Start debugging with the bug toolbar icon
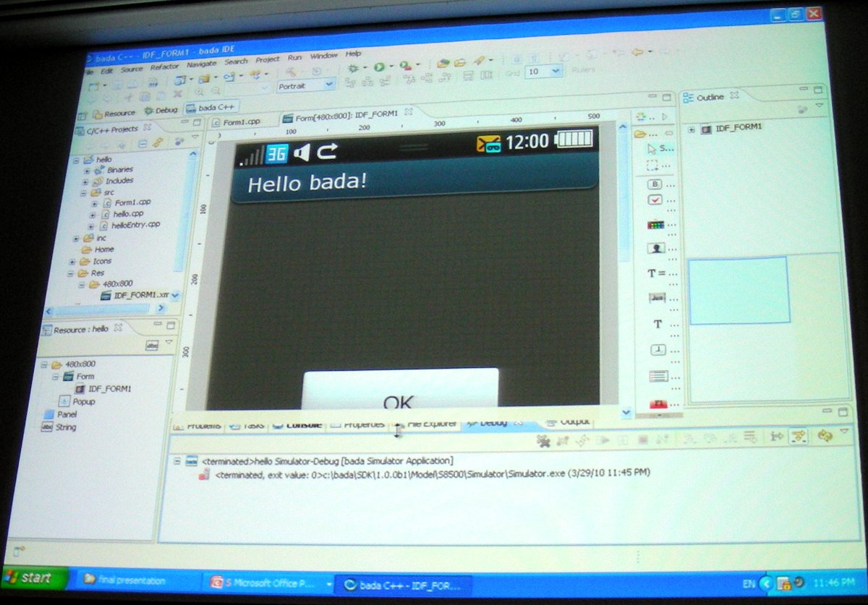The image size is (868, 605). pyautogui.click(x=353, y=67)
